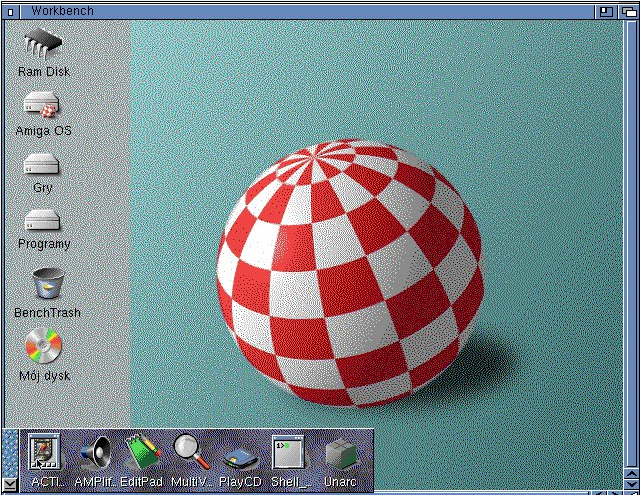This screenshot has width=640, height=495.
Task: Click the down scroll arrow of the Workbench window
Action: (632, 484)
